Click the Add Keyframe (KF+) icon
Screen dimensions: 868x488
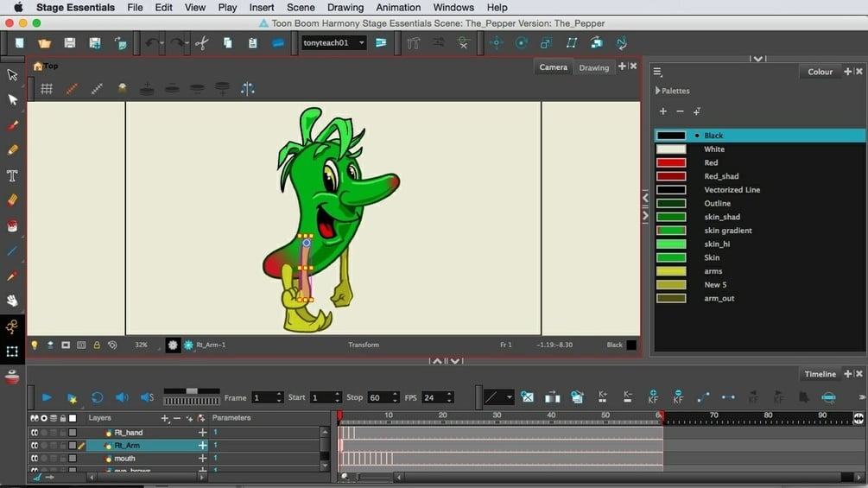tap(653, 396)
